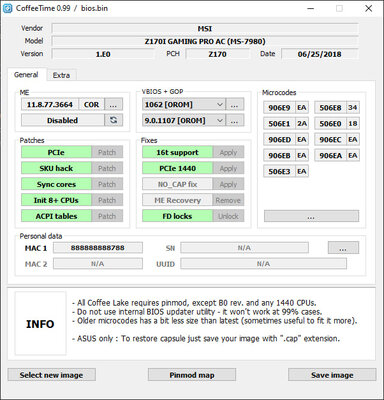Select the ACPI tables status label

pyautogui.click(x=56, y=216)
